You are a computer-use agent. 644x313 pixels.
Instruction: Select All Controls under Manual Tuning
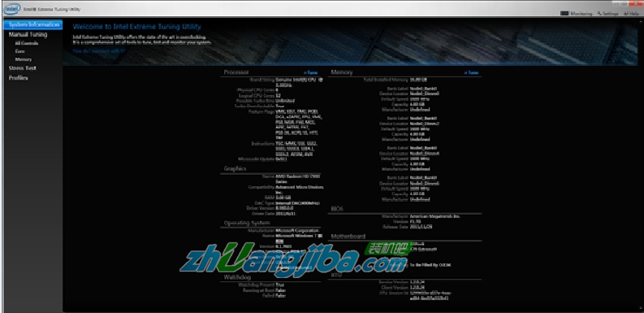26,43
